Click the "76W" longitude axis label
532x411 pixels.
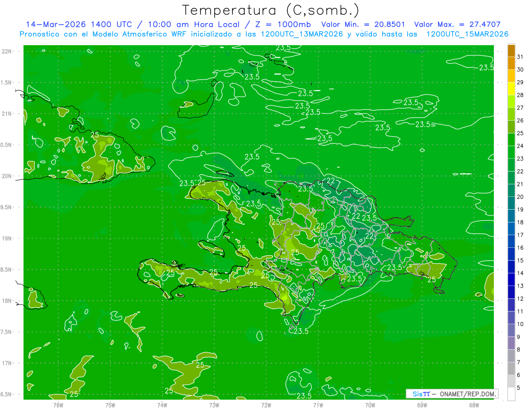(x=58, y=405)
